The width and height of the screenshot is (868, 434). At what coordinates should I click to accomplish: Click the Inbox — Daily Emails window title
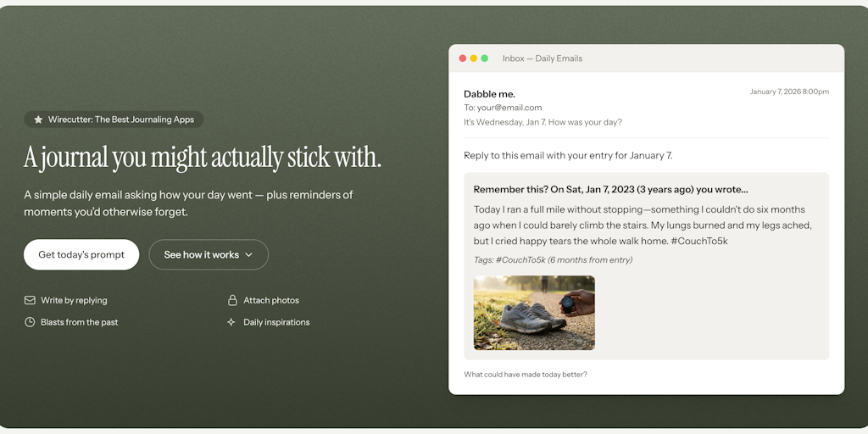pos(542,58)
